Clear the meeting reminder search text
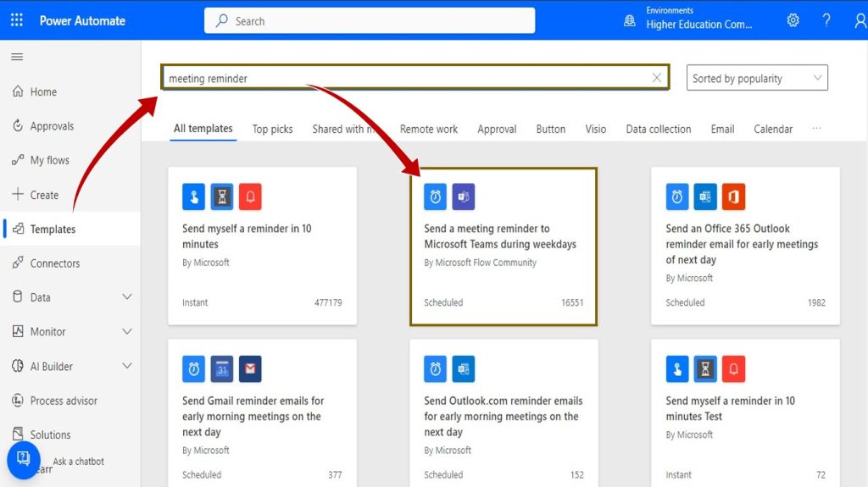868x487 pixels. pyautogui.click(x=657, y=78)
